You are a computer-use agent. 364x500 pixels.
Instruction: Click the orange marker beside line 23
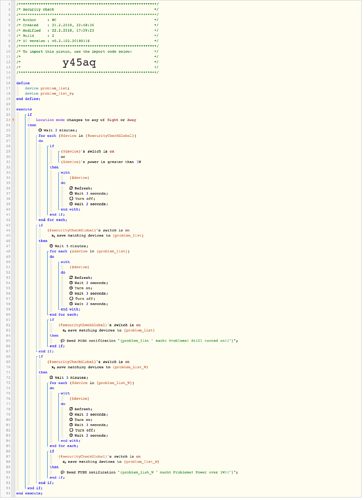click(x=13, y=120)
